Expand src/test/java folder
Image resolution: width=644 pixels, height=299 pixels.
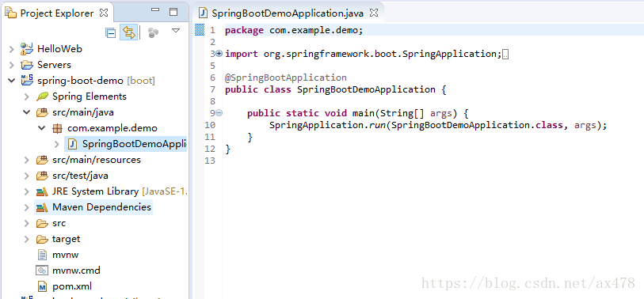click(27, 176)
